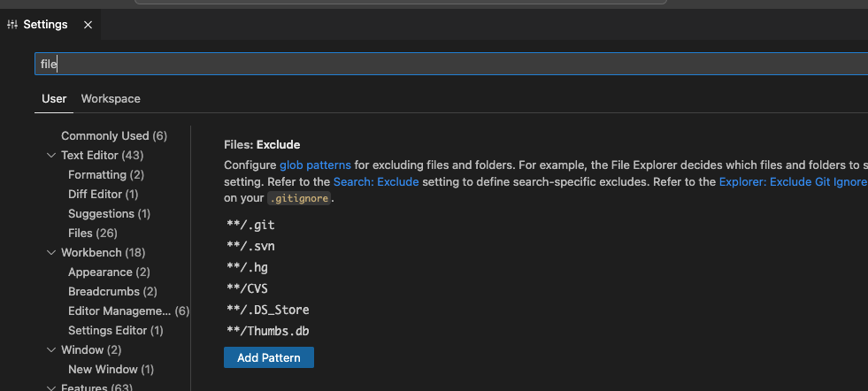Image resolution: width=868 pixels, height=391 pixels.
Task: Open New Window settings category
Action: pos(111,370)
